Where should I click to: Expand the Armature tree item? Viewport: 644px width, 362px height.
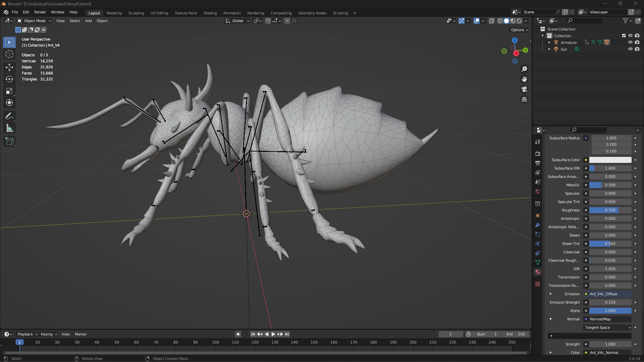[549, 43]
